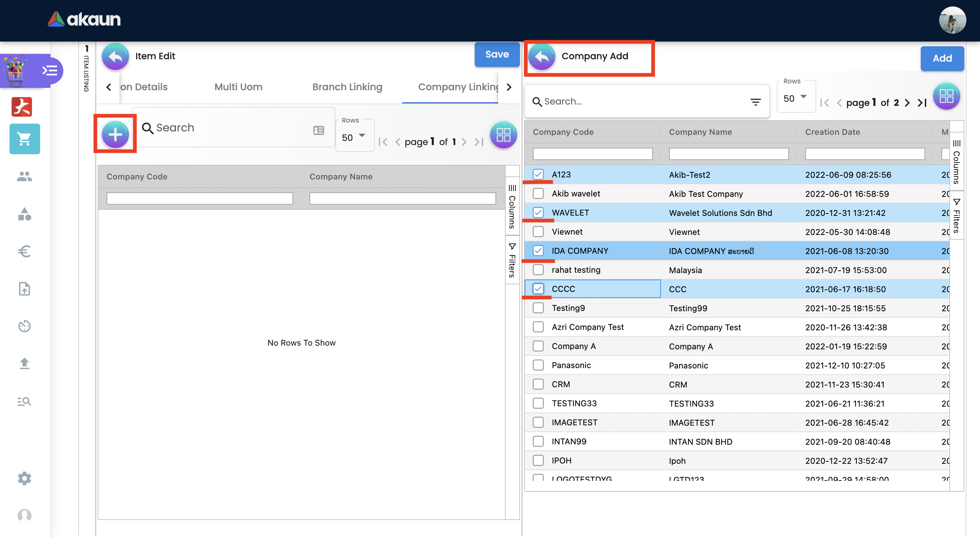The height and width of the screenshot is (538, 980).
Task: Click the plus add company icon
Action: pos(115,134)
